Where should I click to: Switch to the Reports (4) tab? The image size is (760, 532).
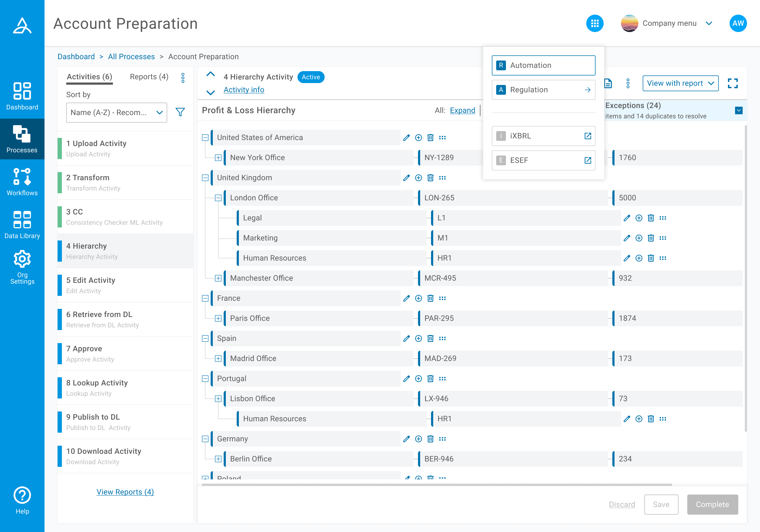[x=149, y=77]
